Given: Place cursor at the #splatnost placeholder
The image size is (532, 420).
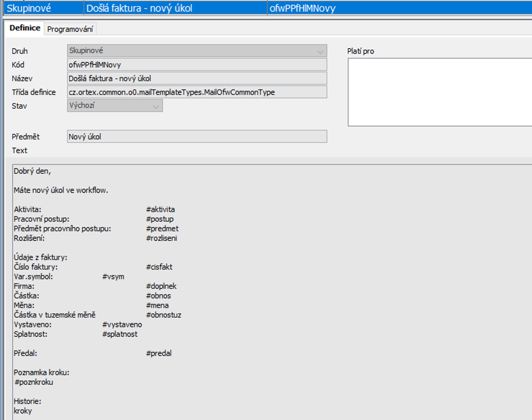Looking at the screenshot, I should (x=120, y=334).
